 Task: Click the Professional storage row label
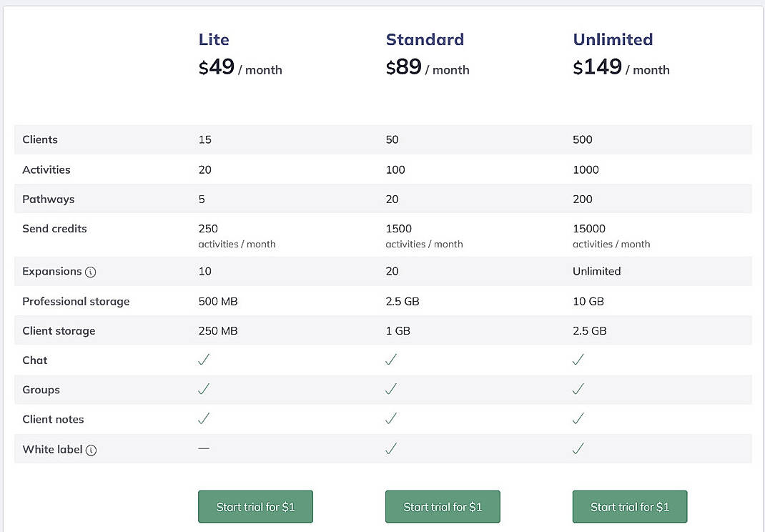tap(76, 301)
